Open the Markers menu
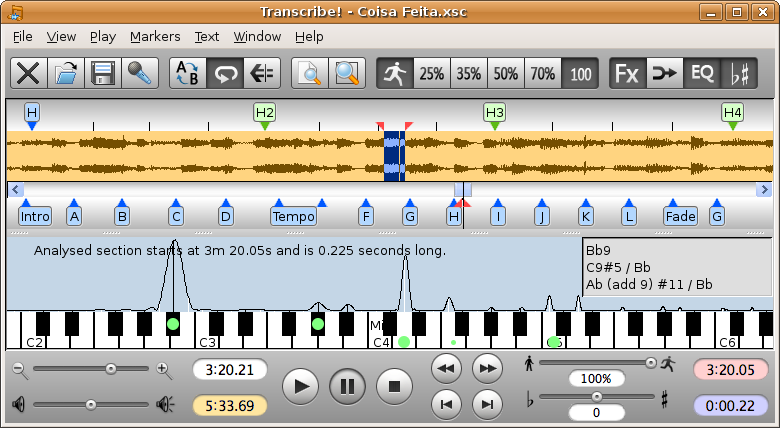 (155, 37)
